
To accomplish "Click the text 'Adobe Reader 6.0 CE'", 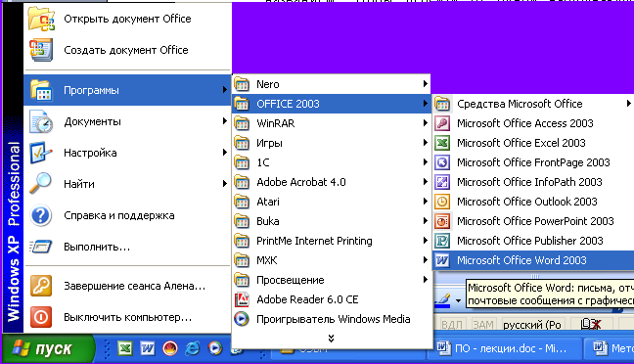I will pyautogui.click(x=307, y=299).
